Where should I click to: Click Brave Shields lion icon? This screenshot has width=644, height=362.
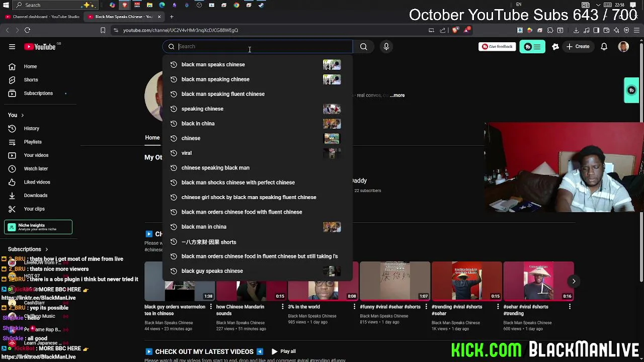coord(455,30)
